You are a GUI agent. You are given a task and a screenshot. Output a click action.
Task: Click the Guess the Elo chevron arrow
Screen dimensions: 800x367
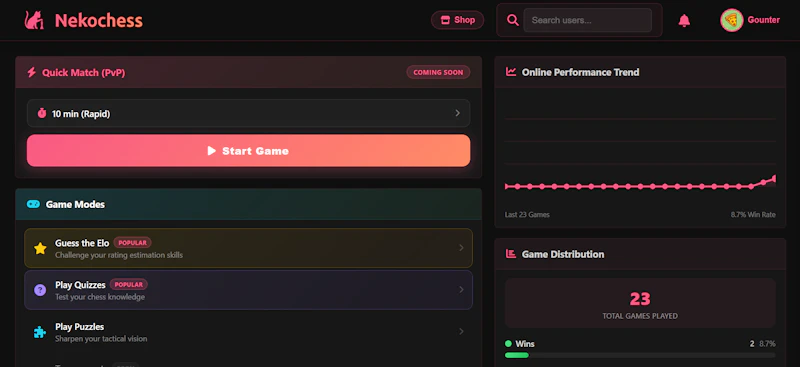tap(461, 248)
